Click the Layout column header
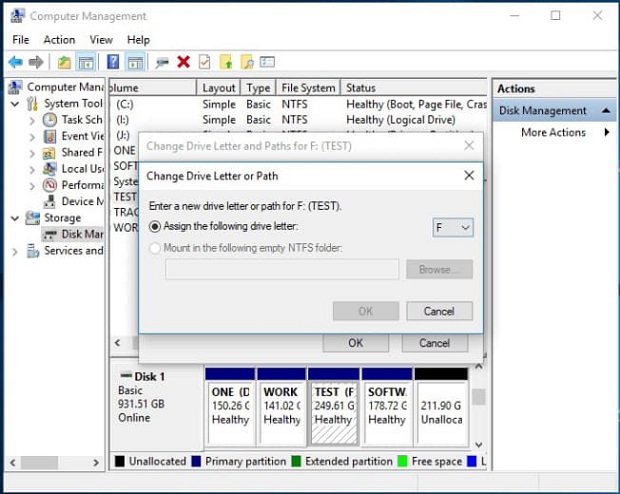The height and width of the screenshot is (494, 620). click(x=219, y=88)
